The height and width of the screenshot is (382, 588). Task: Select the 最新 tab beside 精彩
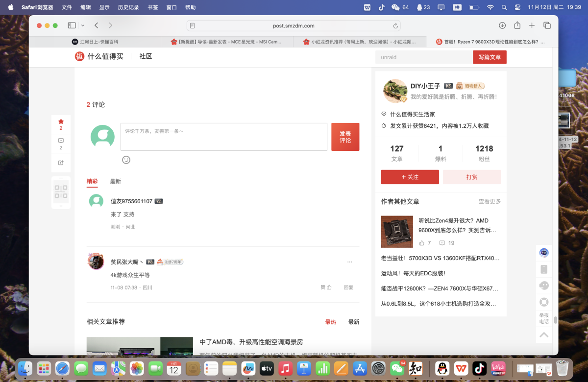click(x=115, y=181)
